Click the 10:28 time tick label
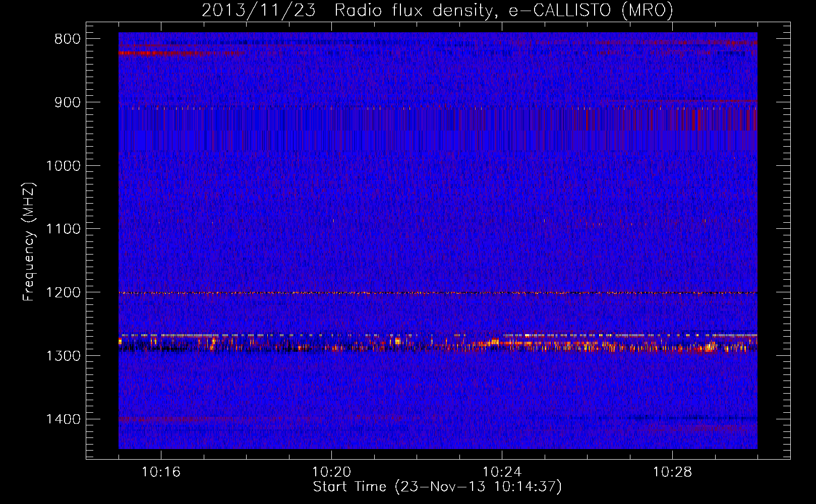 click(x=672, y=472)
